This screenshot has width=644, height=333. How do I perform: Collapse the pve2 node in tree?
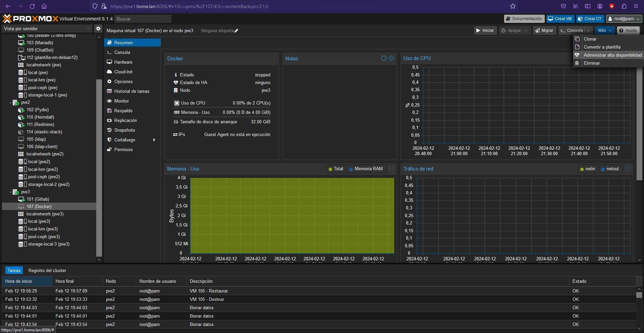[x=10, y=103]
